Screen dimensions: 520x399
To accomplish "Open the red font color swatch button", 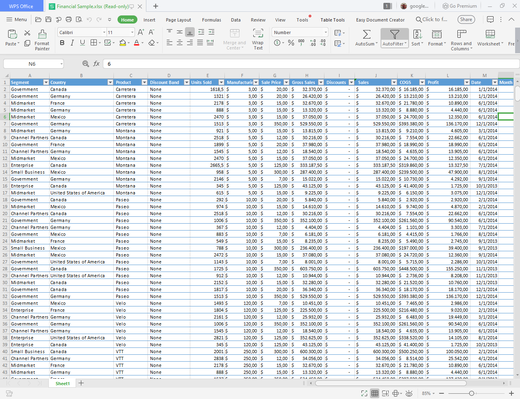I will click(x=136, y=43).
